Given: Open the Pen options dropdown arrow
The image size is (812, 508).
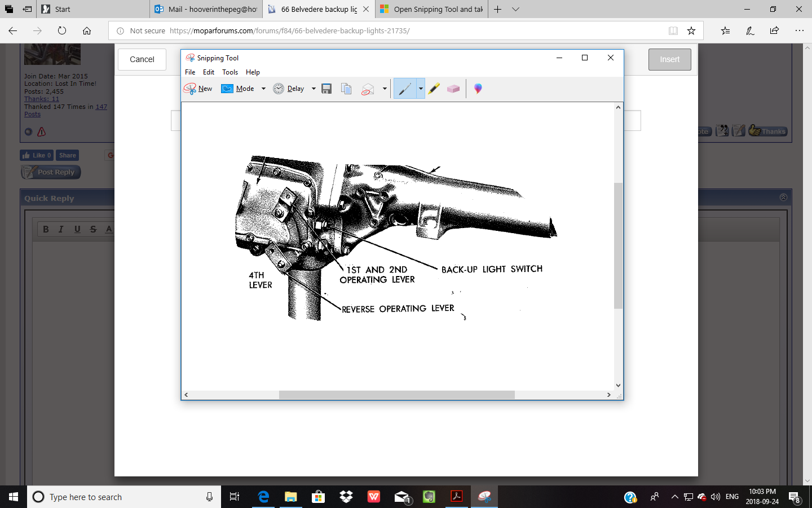Looking at the screenshot, I should (421, 89).
